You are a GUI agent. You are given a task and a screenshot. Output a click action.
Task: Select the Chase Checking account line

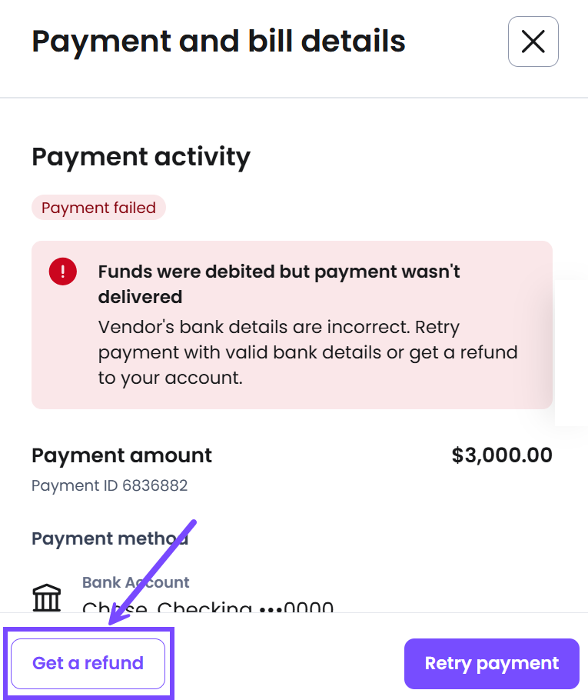point(208,608)
